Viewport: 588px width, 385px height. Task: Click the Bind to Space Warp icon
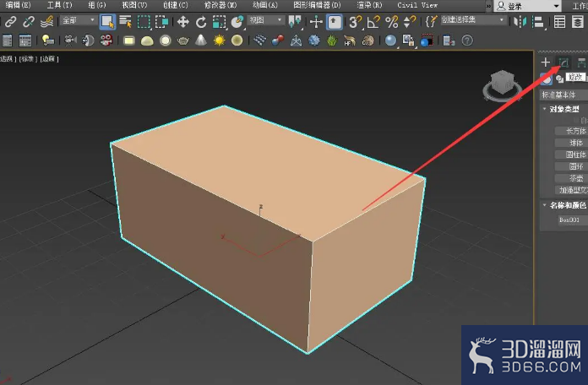click(46, 22)
